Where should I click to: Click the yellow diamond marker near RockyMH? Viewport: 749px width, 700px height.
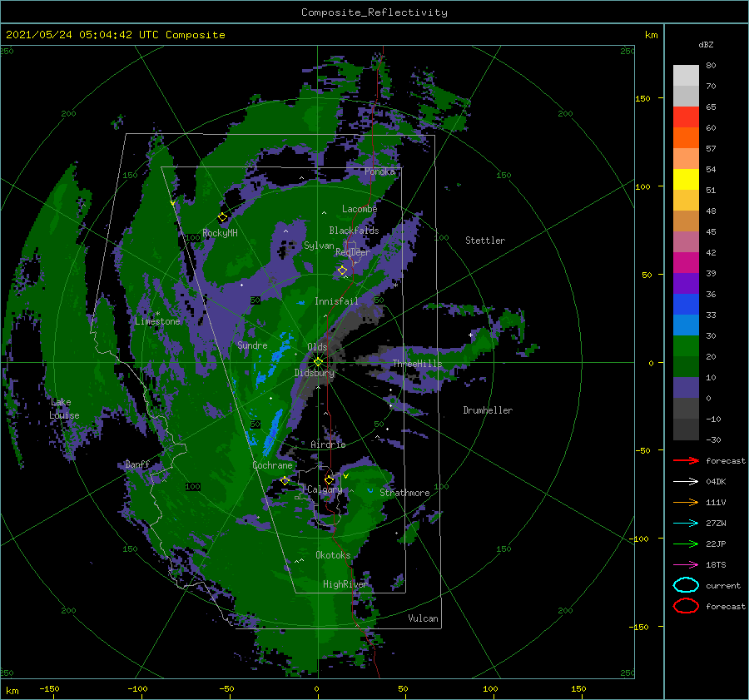pos(222,217)
